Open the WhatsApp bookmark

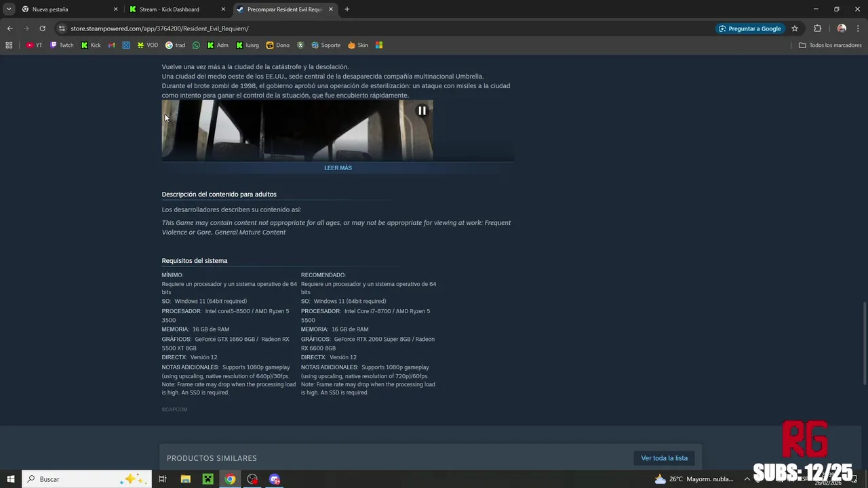(x=197, y=45)
